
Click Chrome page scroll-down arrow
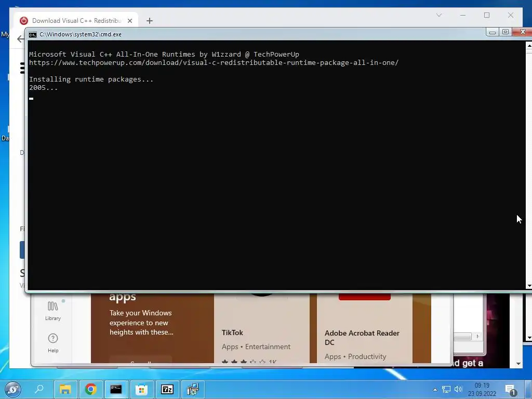pyautogui.click(x=518, y=364)
